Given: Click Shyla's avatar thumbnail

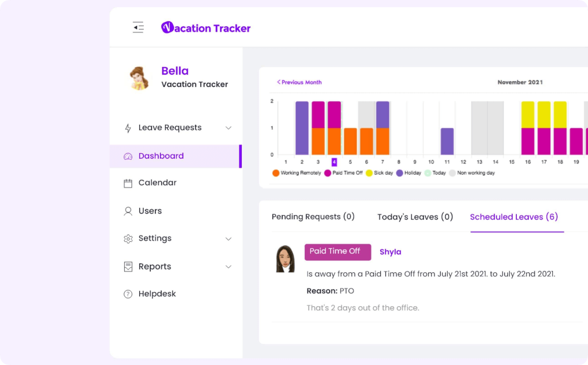Looking at the screenshot, I should pyautogui.click(x=285, y=258).
